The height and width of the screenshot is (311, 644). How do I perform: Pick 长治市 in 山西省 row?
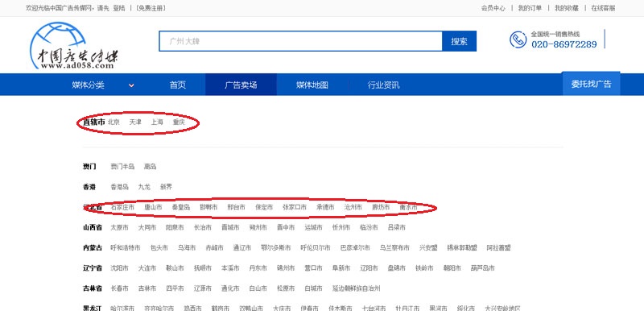[x=203, y=227]
